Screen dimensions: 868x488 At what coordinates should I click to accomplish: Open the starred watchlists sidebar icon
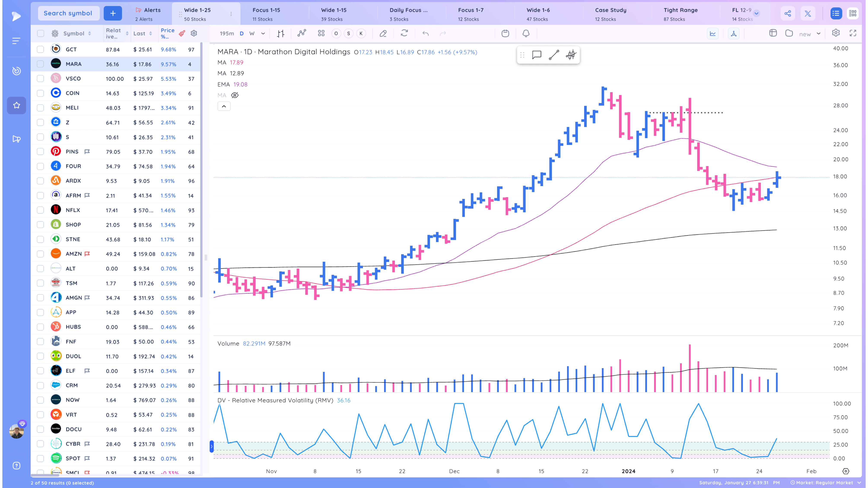coord(16,105)
